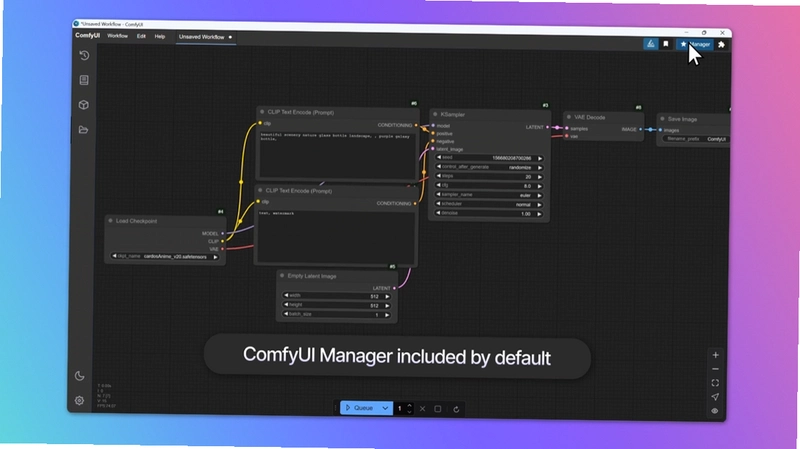Click the blue Queue button
The height and width of the screenshot is (449, 800).
[360, 408]
